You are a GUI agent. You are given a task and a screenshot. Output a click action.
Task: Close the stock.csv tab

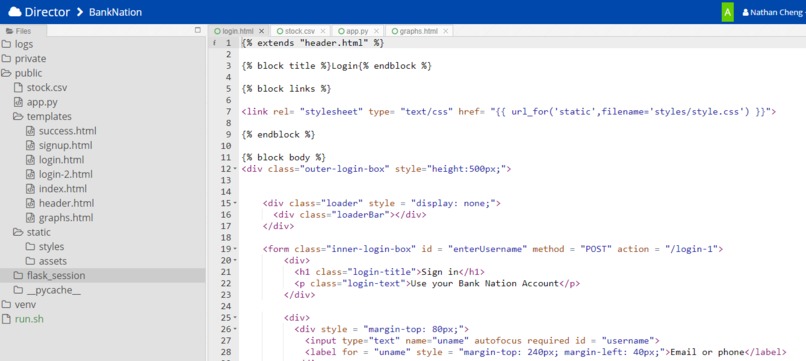pos(323,31)
